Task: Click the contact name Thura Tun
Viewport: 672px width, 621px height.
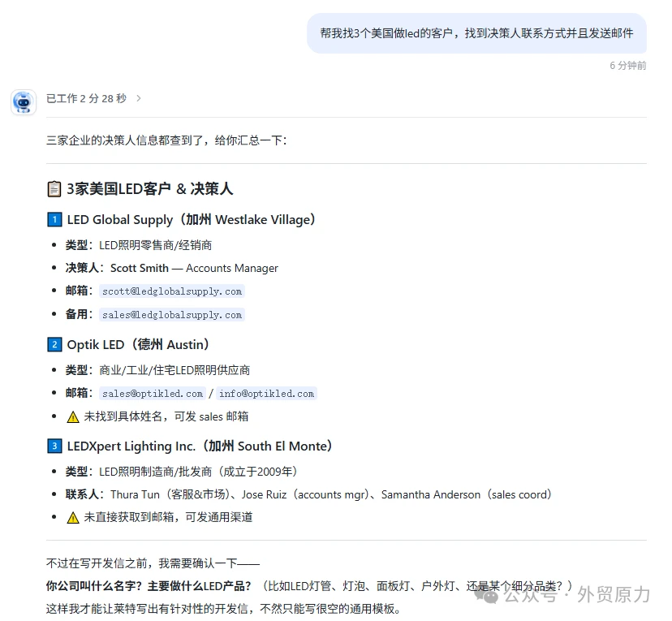Action: [x=135, y=494]
